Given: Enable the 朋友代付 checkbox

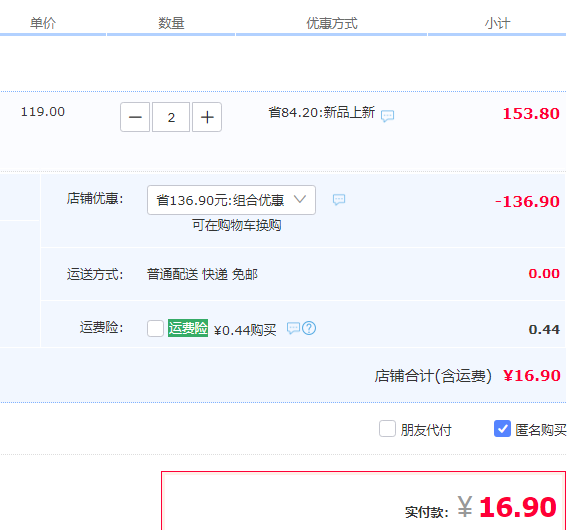Looking at the screenshot, I should point(387,428).
